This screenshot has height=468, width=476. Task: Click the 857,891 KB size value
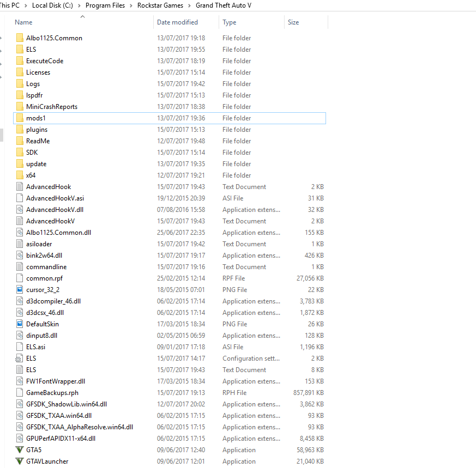point(309,393)
